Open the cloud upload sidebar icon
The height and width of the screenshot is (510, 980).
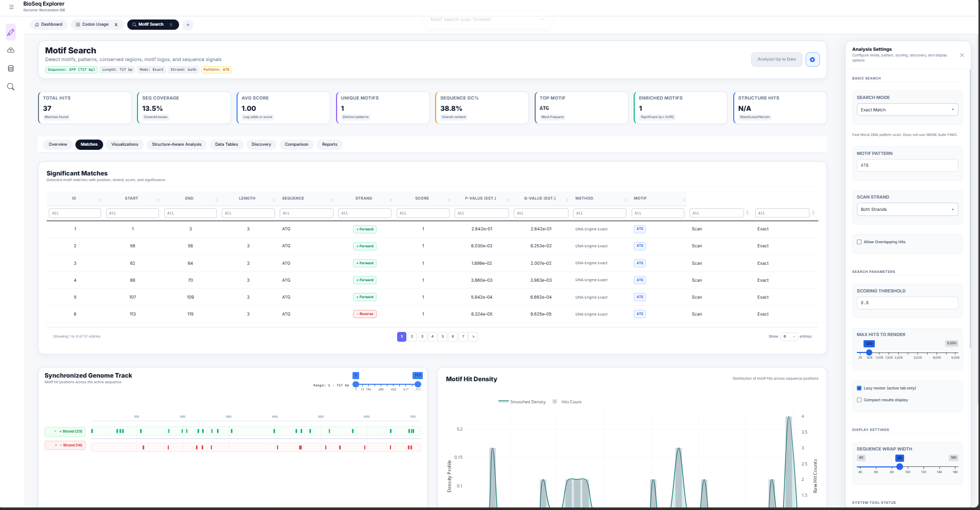coord(11,50)
